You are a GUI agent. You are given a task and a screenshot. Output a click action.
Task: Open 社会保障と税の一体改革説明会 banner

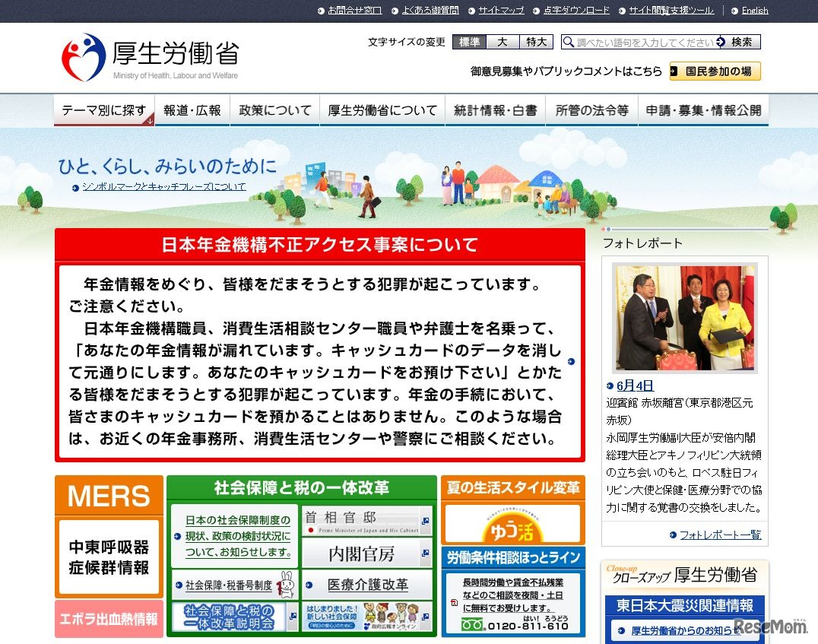click(x=235, y=617)
